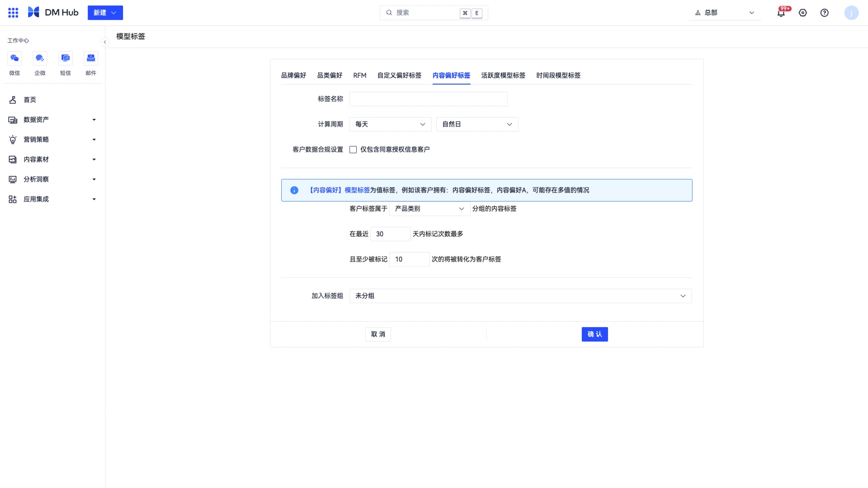Click the 标签名称 input field
This screenshot has width=868, height=488.
429,99
